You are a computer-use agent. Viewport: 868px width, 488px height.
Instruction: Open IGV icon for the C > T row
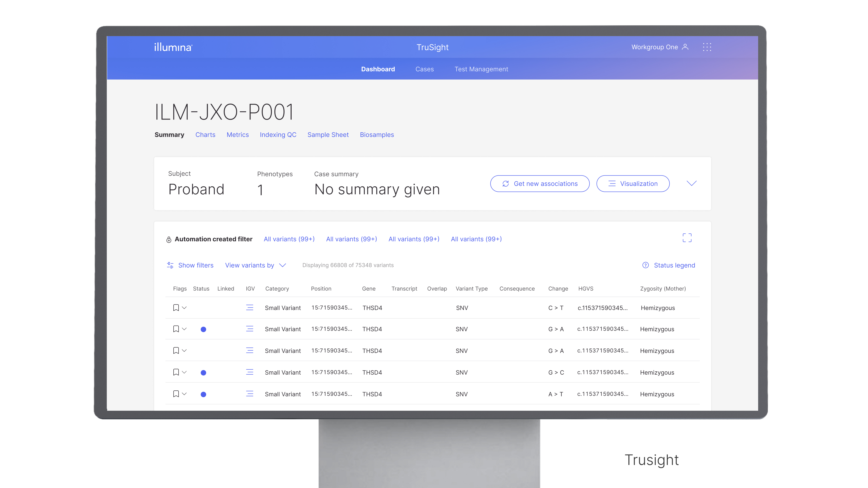pyautogui.click(x=249, y=307)
